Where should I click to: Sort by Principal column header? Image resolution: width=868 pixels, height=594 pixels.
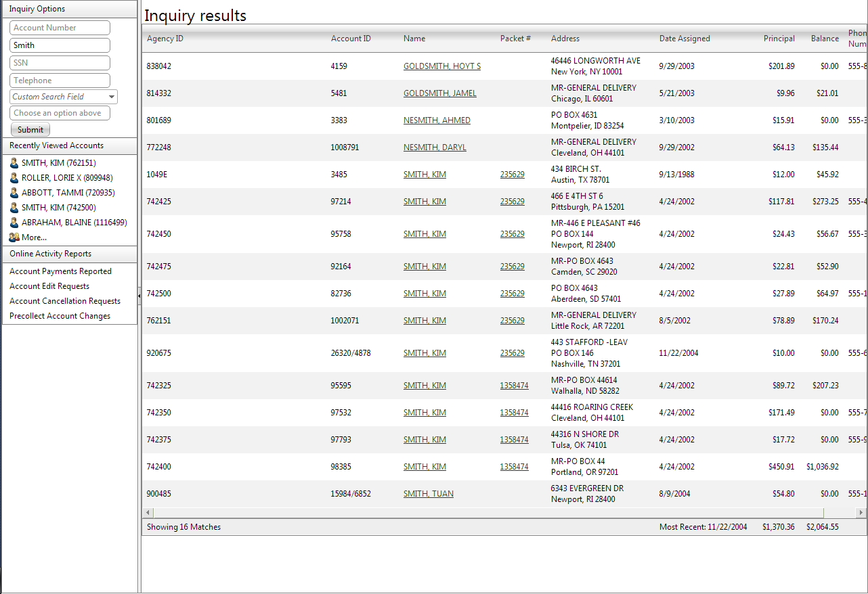click(x=779, y=39)
